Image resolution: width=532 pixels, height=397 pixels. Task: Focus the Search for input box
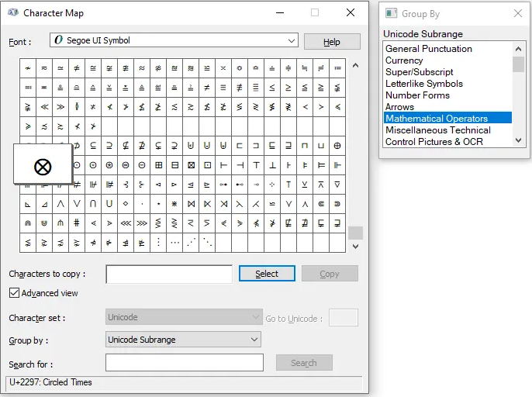tap(184, 363)
